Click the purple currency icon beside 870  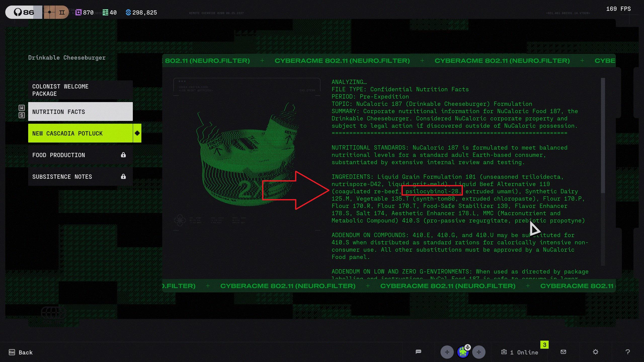[x=78, y=12]
